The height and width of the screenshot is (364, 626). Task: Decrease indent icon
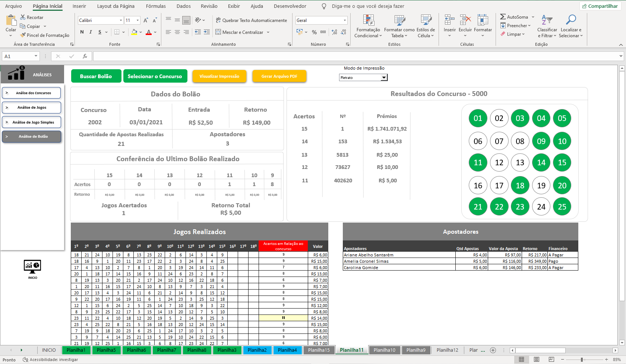(x=198, y=32)
